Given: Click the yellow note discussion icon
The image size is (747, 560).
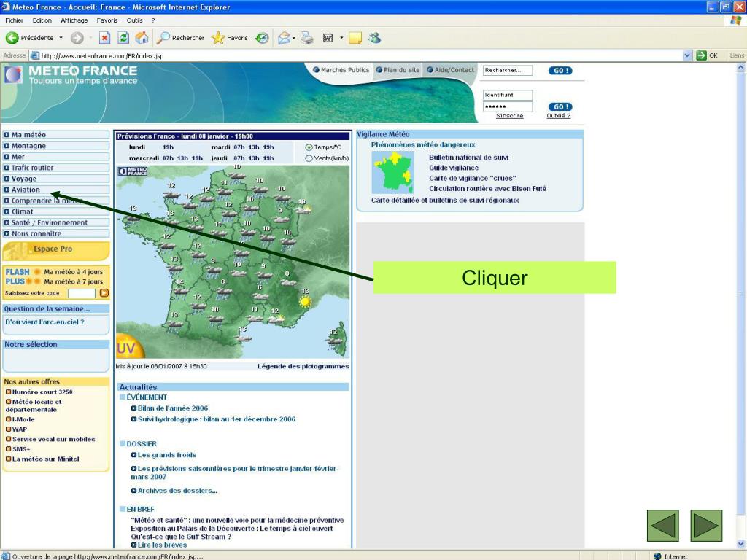Looking at the screenshot, I should pyautogui.click(x=355, y=38).
